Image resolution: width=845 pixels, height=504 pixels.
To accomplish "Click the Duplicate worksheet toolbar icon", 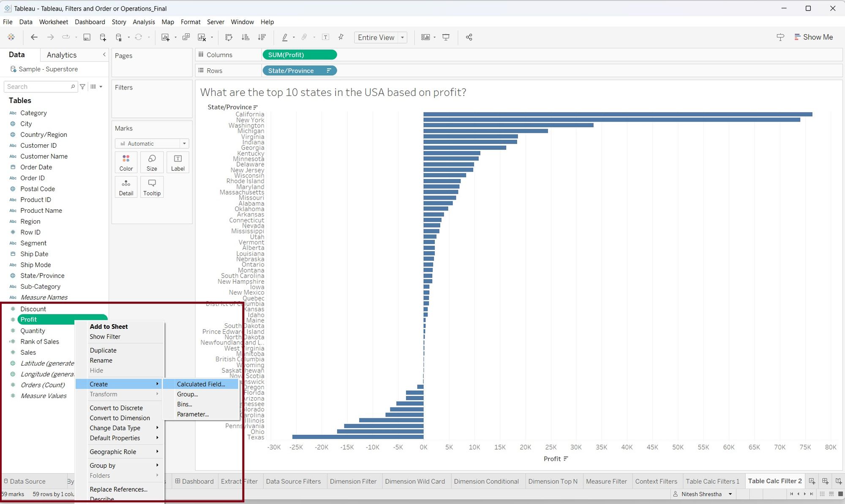I will click(186, 38).
